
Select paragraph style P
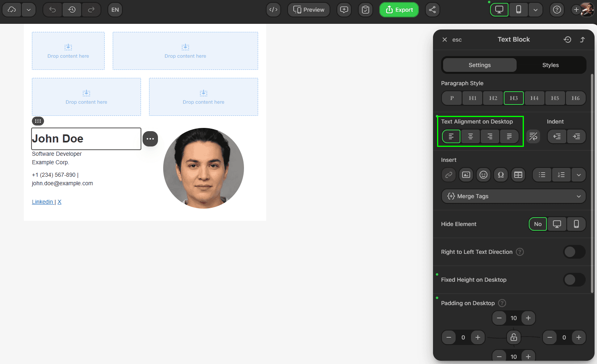452,98
